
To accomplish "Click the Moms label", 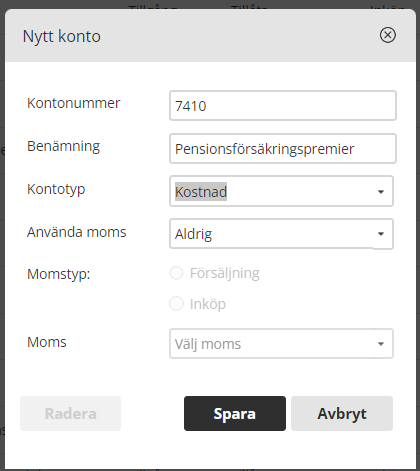I will click(x=47, y=342).
